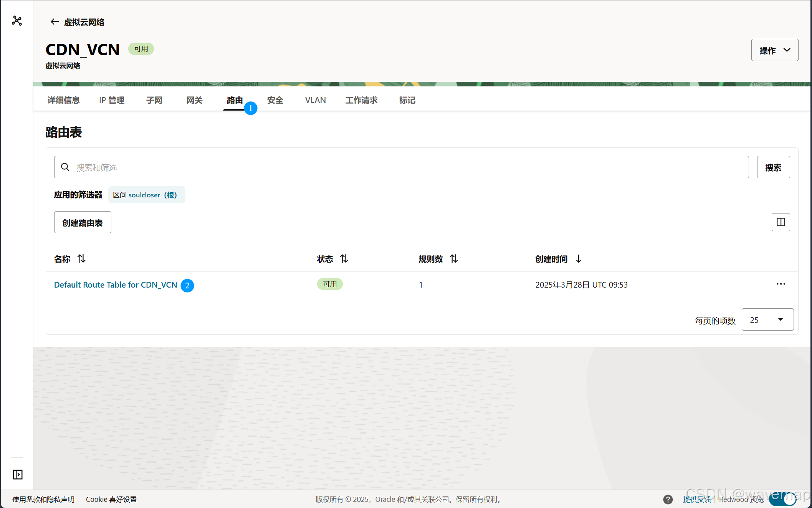
Task: Click the column layout icon
Action: [781, 222]
